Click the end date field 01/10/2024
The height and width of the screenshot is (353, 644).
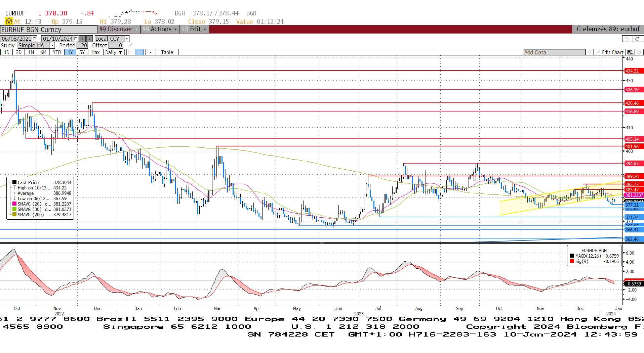[x=57, y=39]
